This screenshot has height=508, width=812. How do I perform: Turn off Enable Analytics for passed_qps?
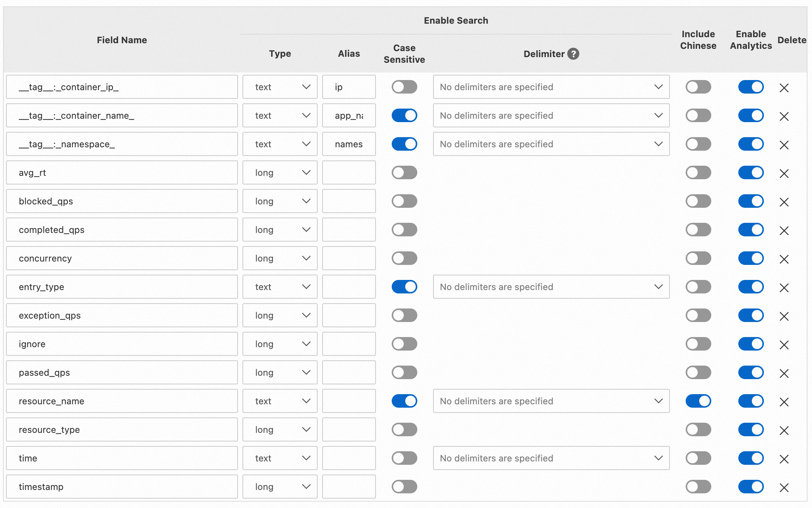[751, 372]
